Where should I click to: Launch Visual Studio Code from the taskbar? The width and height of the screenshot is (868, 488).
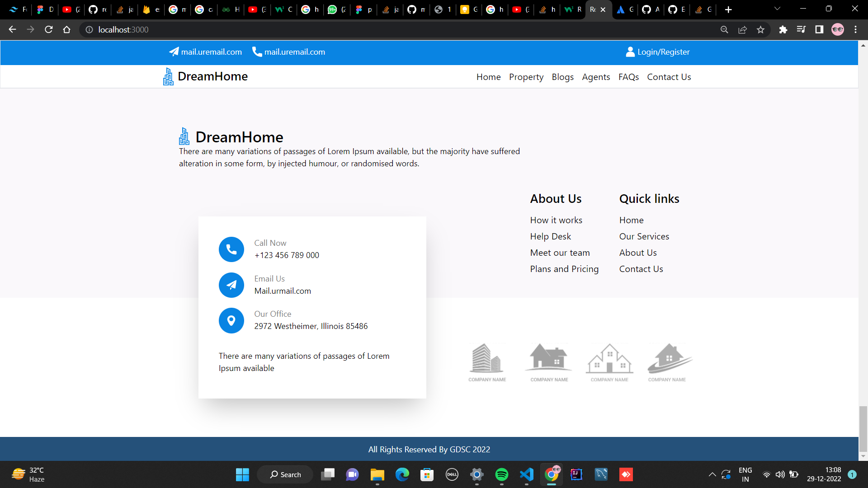coord(526,474)
